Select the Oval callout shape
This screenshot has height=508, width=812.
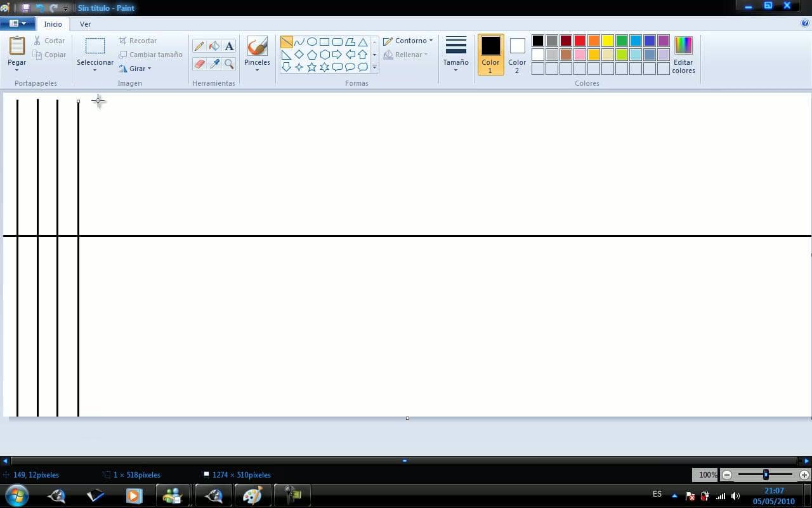coord(350,67)
